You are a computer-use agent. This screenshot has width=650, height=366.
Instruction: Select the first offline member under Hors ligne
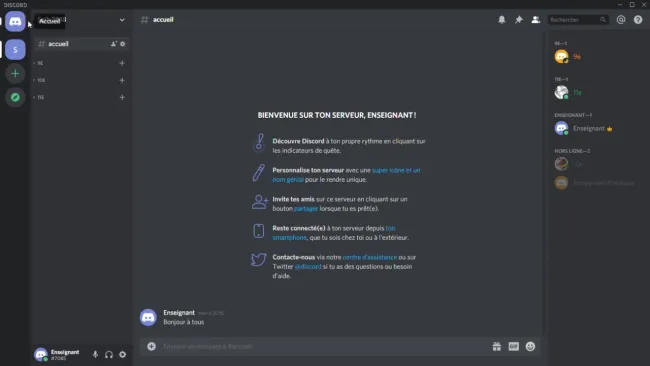[x=597, y=164]
